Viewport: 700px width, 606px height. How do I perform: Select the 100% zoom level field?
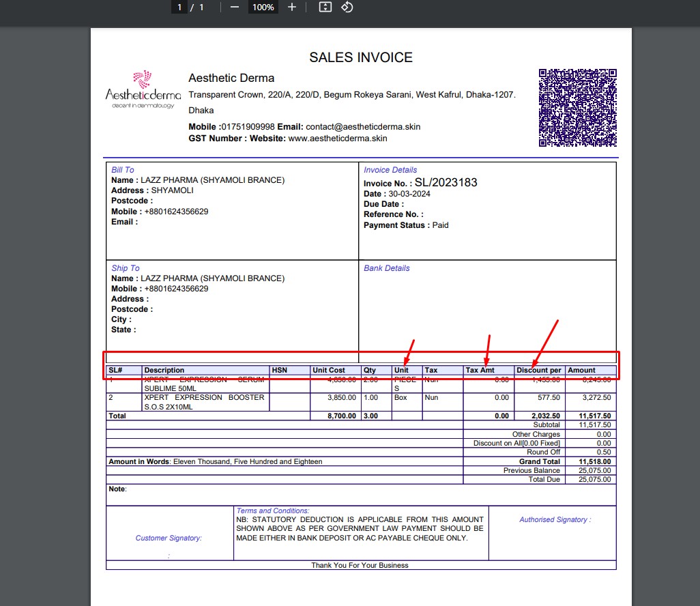click(x=263, y=7)
